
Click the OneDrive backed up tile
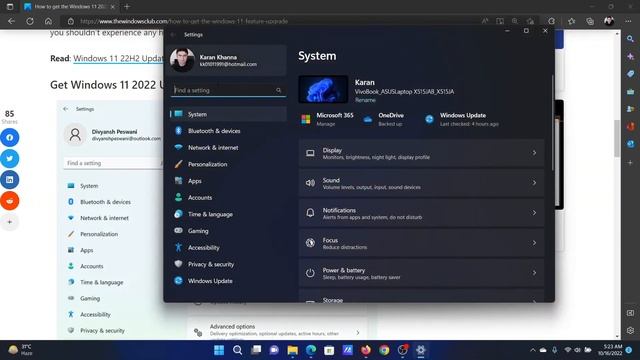pyautogui.click(x=384, y=119)
